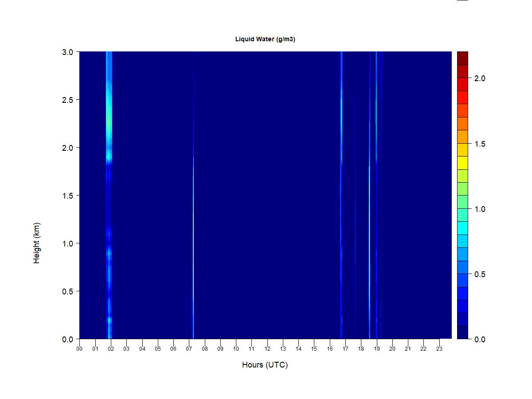
Task: Select the yellow colorbar segment below 1.5
Action: point(462,163)
